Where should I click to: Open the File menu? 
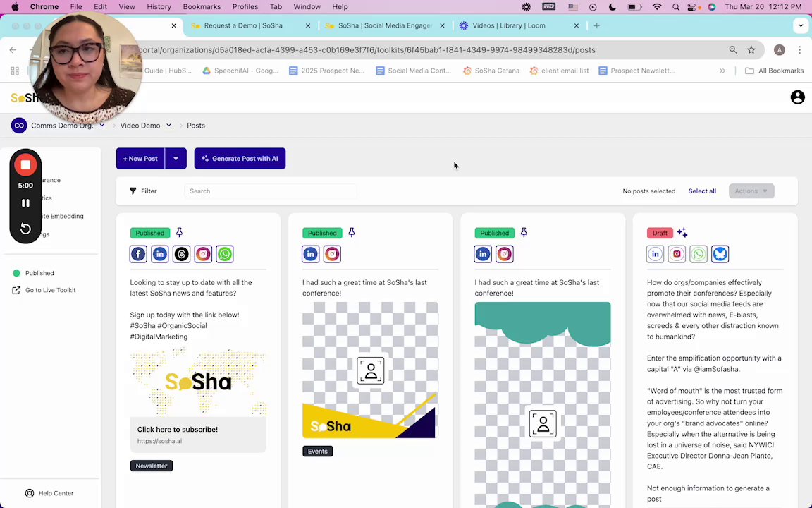(76, 7)
